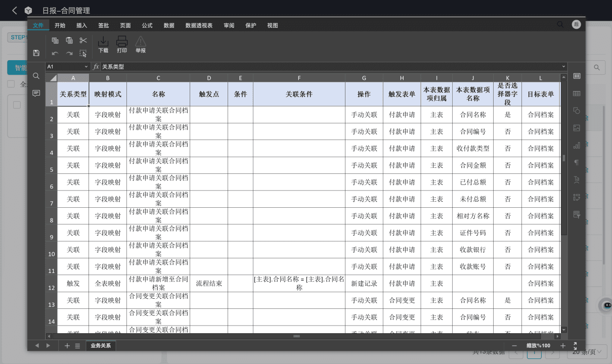Select column F header
Screen dimensions: 612x364
point(299,78)
